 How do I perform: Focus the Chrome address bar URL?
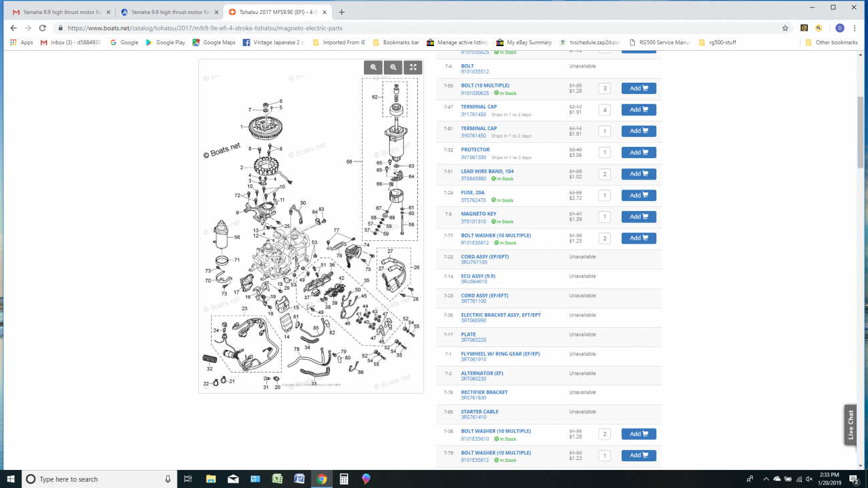pyautogui.click(x=204, y=28)
